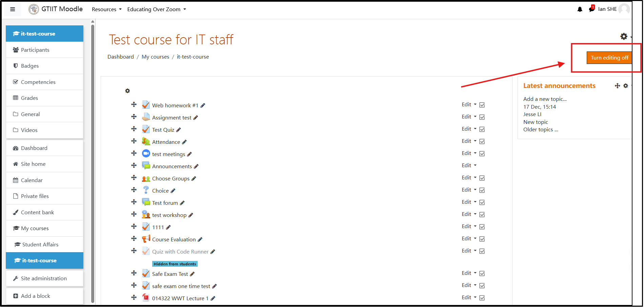Click the notifications bell icon
This screenshot has width=644, height=307.
click(580, 9)
